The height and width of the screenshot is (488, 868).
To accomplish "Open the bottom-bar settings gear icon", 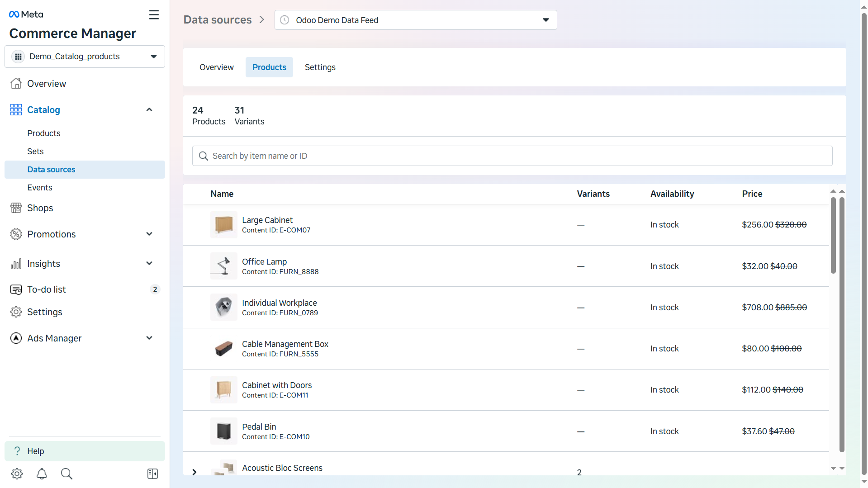I will (x=17, y=474).
